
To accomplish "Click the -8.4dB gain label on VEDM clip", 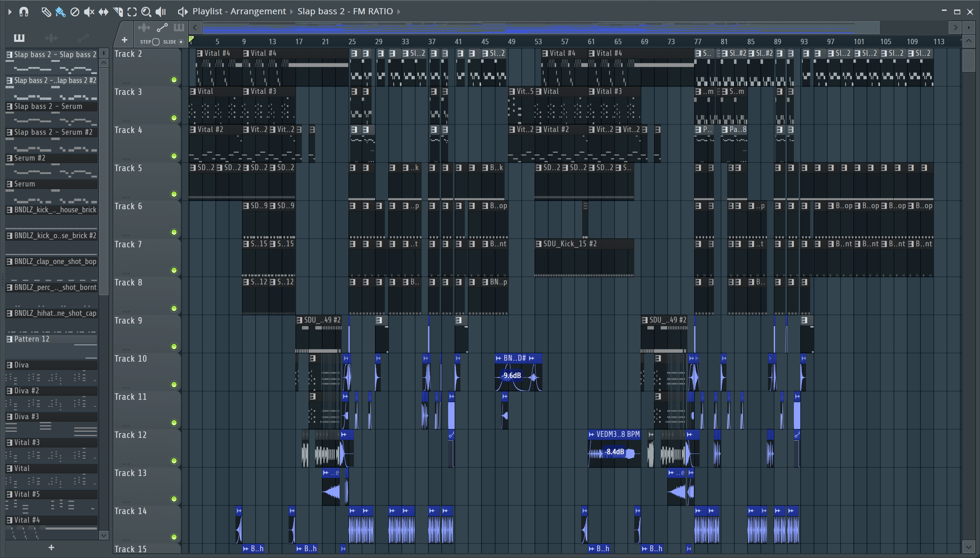I will click(x=615, y=452).
